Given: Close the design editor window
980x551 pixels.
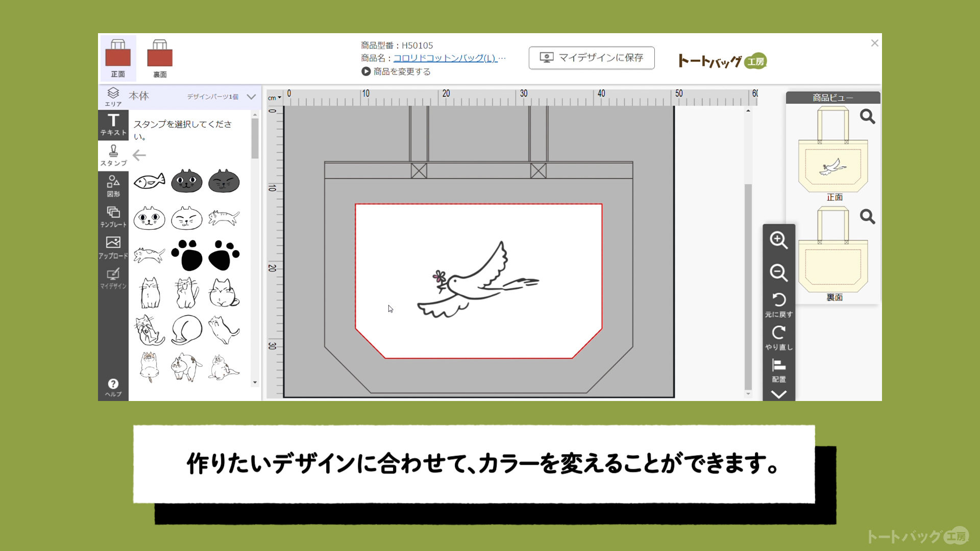Looking at the screenshot, I should click(874, 43).
